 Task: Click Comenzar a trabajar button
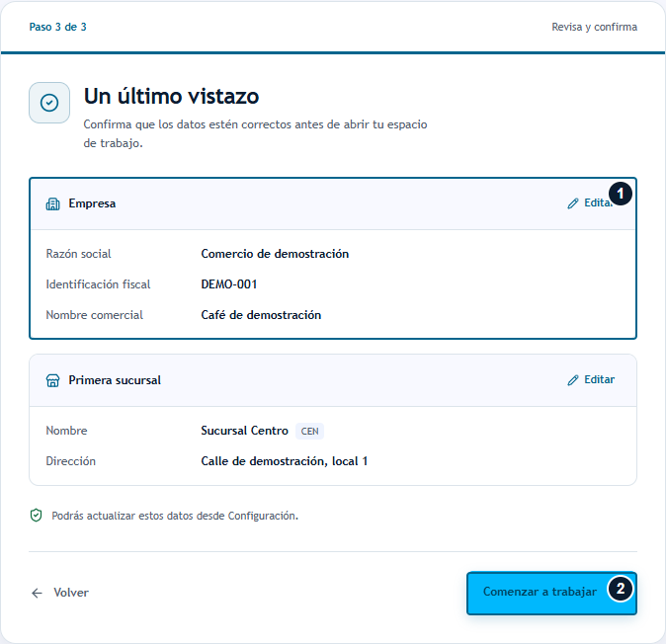click(x=551, y=593)
